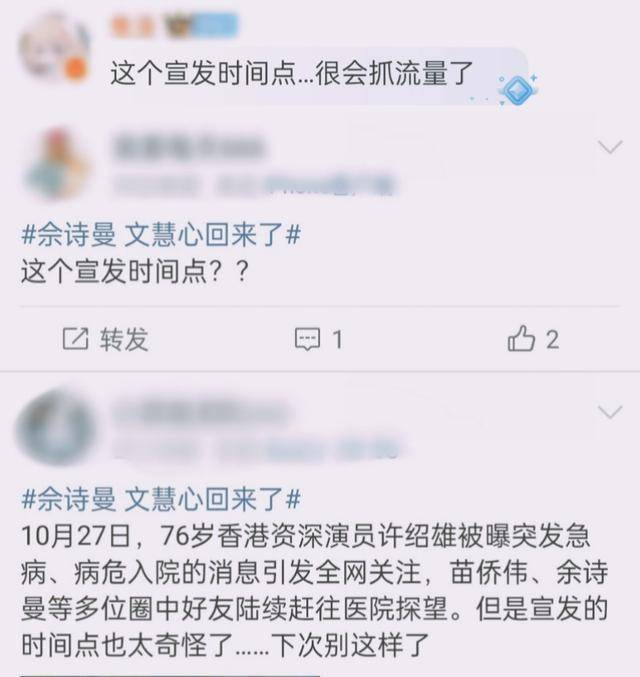
Task: Tap the membership badge beside the top commenter's name
Action: click(x=202, y=26)
